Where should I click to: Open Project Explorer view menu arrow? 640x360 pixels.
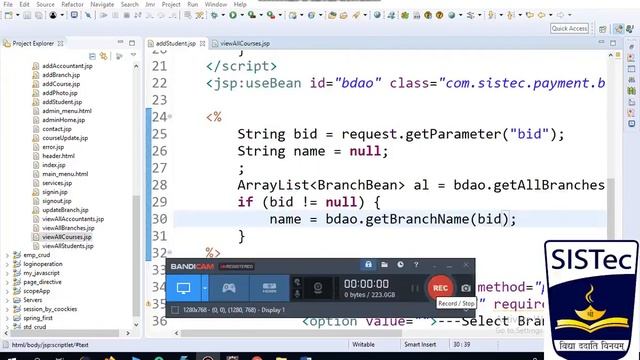tap(133, 55)
